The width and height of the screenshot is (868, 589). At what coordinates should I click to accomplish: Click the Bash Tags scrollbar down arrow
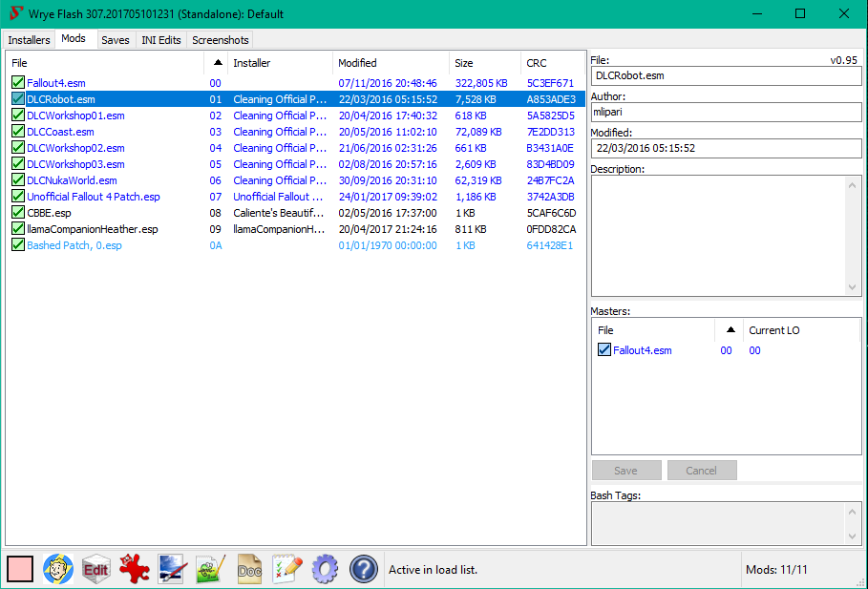click(x=853, y=536)
